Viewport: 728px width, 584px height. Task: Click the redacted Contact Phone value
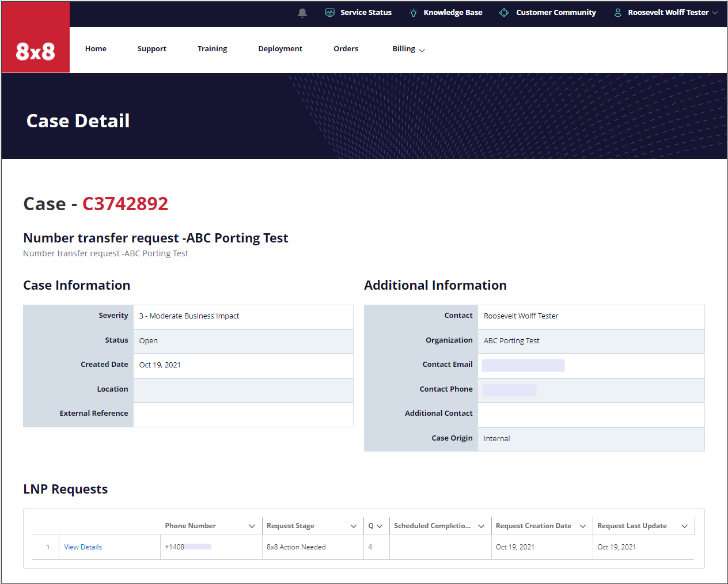509,390
